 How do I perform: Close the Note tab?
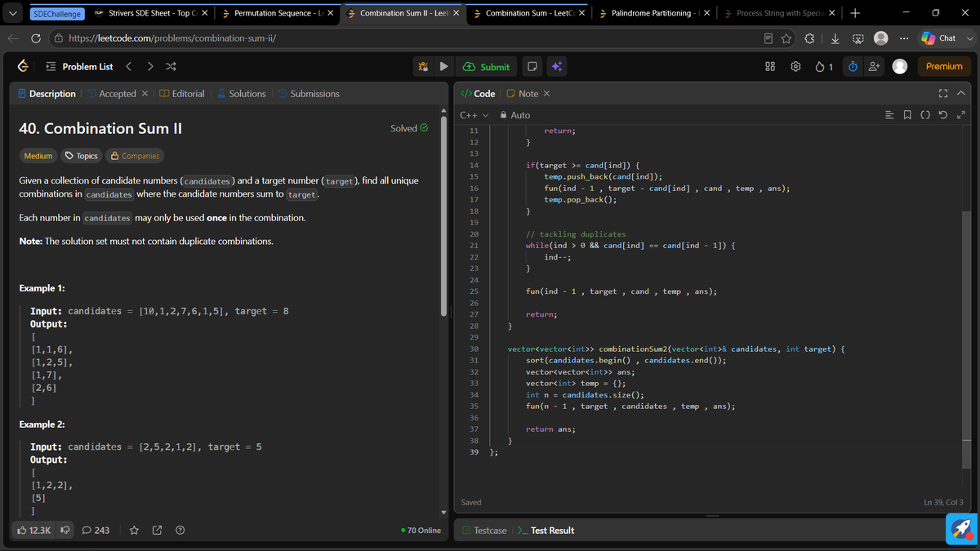tap(547, 94)
